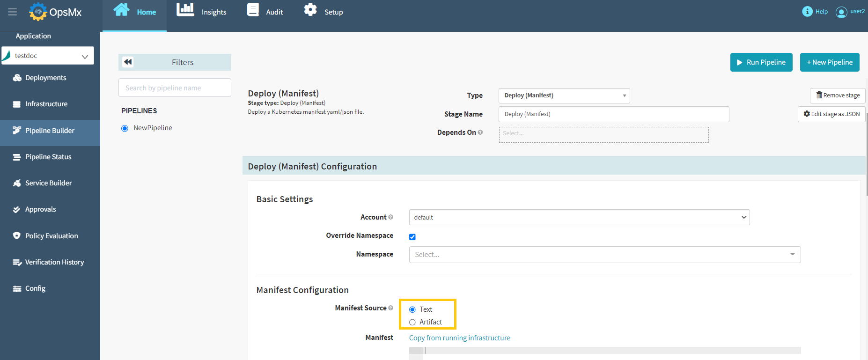Select the Text manifest source option

tap(412, 309)
